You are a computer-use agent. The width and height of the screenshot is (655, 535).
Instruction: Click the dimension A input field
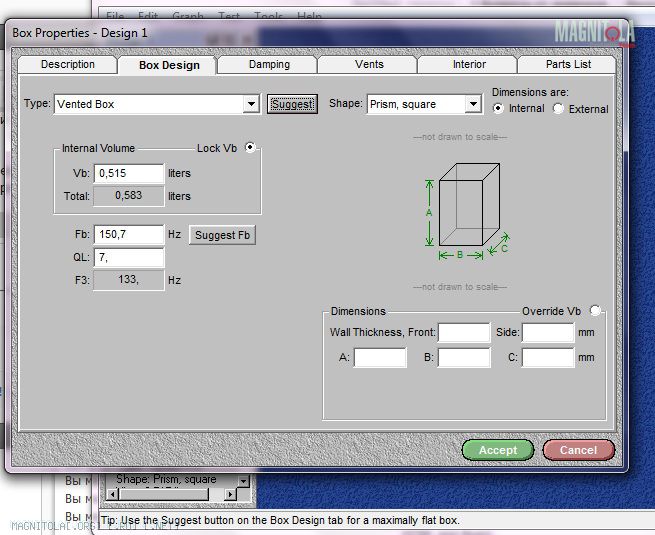pyautogui.click(x=380, y=357)
